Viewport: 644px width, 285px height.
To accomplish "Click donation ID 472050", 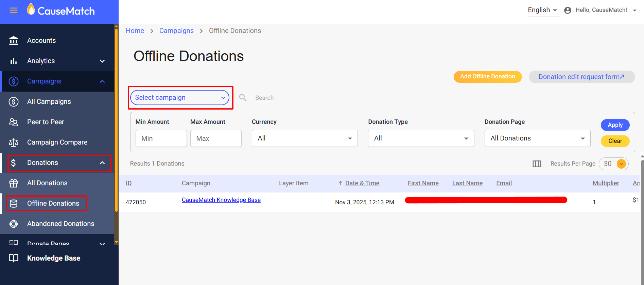I will pyautogui.click(x=136, y=202).
